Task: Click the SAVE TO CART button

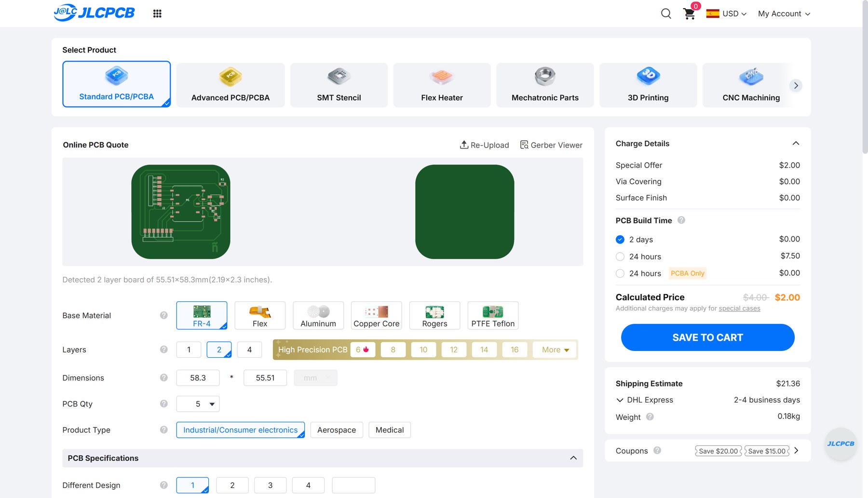Action: coord(707,337)
